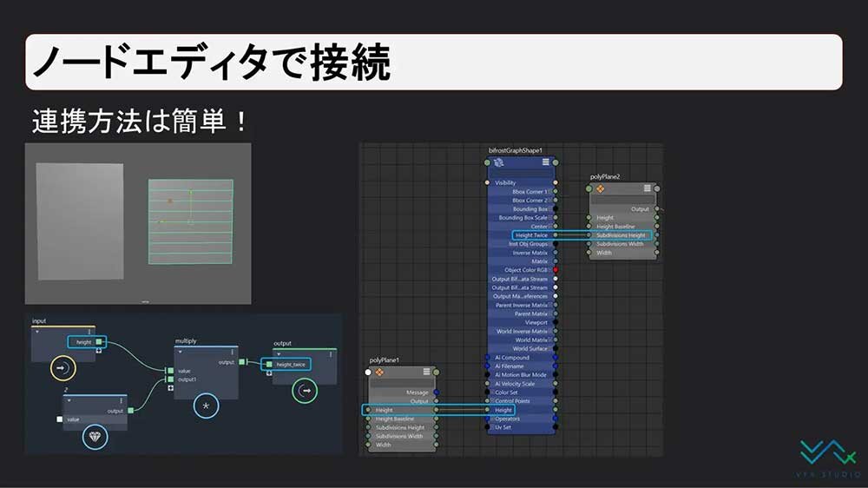The image size is (868, 488).
Task: Open the polyPlane1 node display menu icon
Action: coord(427,372)
